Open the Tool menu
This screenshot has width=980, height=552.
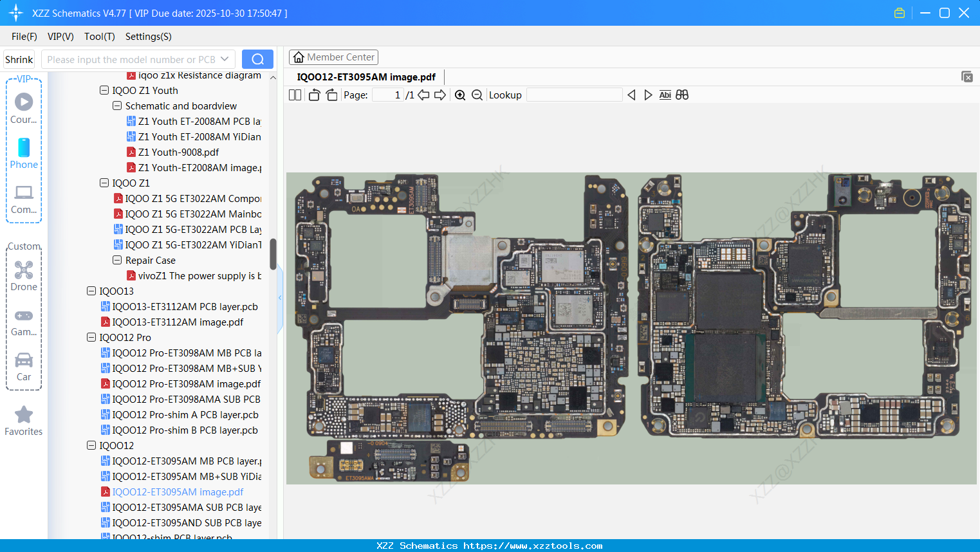click(99, 37)
